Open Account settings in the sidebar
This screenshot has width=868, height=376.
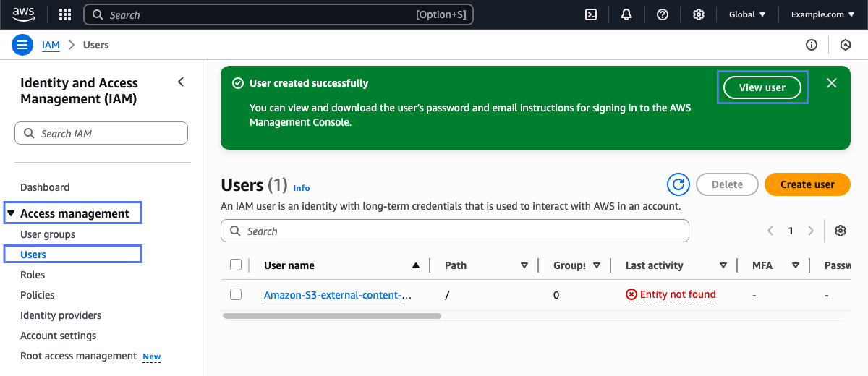(58, 336)
